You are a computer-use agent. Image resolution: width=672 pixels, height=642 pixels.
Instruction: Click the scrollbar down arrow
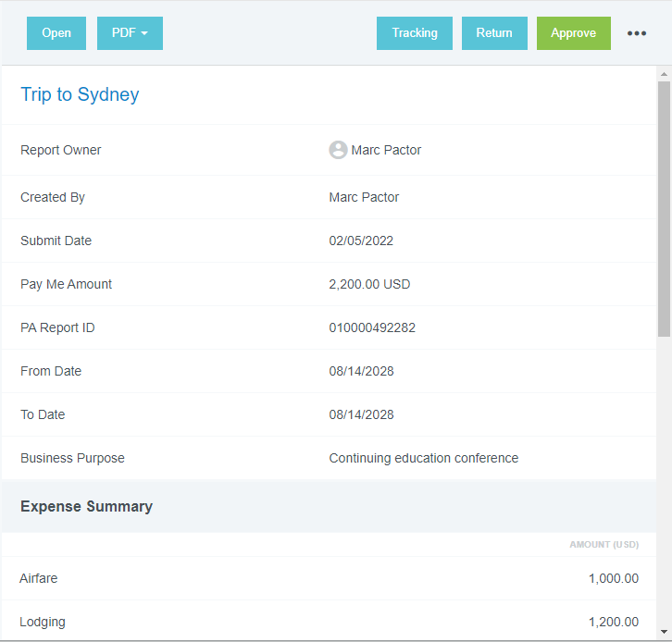click(664, 634)
